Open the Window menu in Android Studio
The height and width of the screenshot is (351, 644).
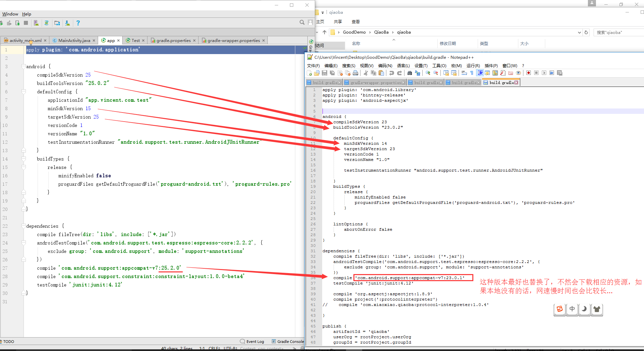pos(10,14)
